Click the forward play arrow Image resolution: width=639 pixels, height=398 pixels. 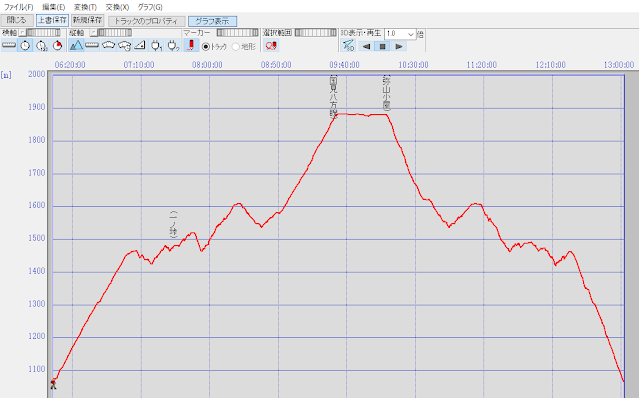(x=399, y=46)
